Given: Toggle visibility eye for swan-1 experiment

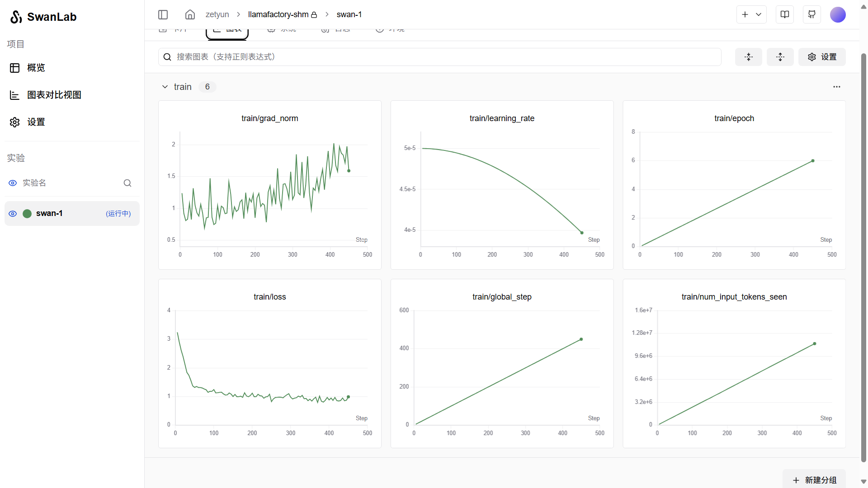Looking at the screenshot, I should [x=13, y=214].
